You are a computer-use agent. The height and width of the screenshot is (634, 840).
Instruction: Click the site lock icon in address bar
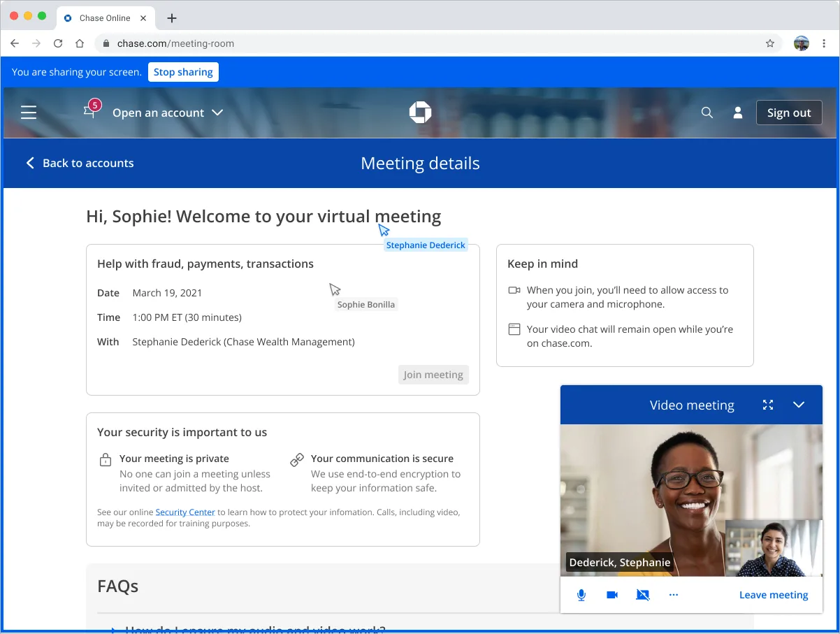coord(106,43)
